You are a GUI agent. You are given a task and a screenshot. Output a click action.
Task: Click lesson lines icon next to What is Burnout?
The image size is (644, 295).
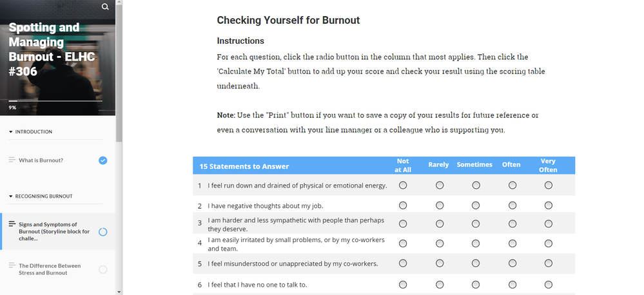[12, 160]
